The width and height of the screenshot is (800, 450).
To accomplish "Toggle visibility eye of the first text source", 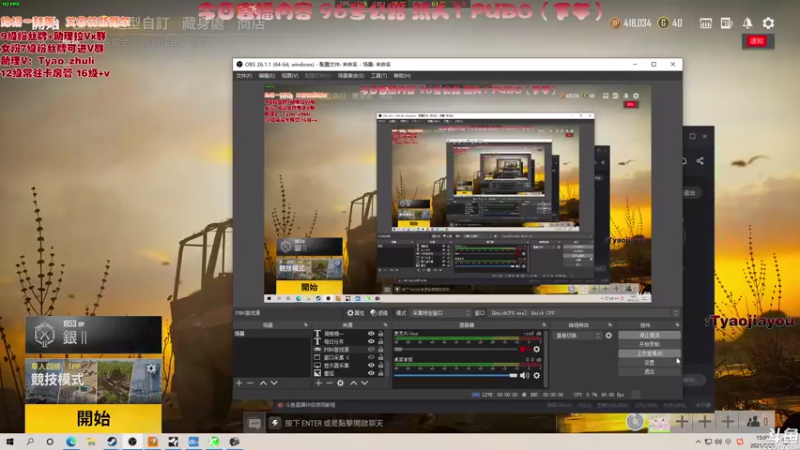I will [x=371, y=334].
